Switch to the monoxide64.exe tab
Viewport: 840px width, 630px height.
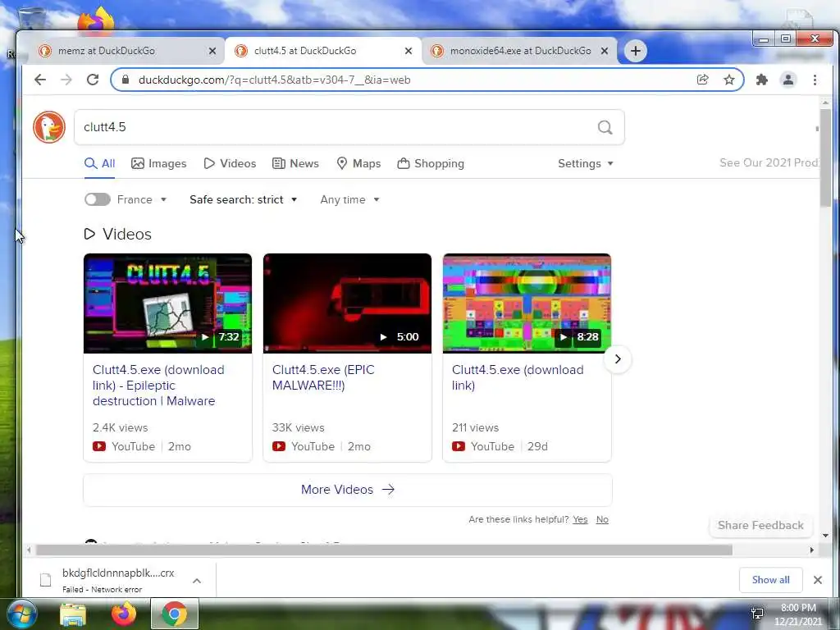[x=519, y=51]
